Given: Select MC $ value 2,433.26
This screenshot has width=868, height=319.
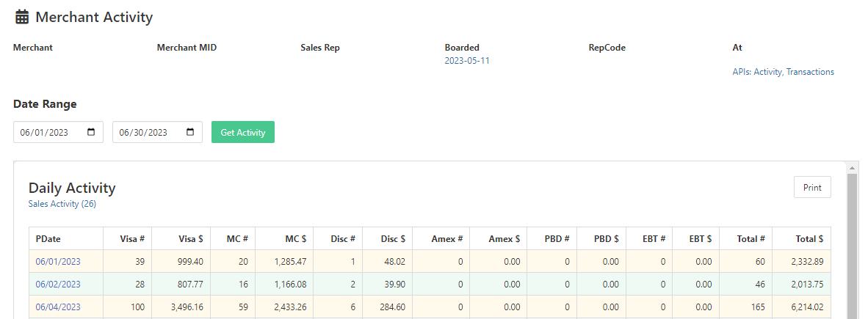Looking at the screenshot, I should tap(290, 307).
